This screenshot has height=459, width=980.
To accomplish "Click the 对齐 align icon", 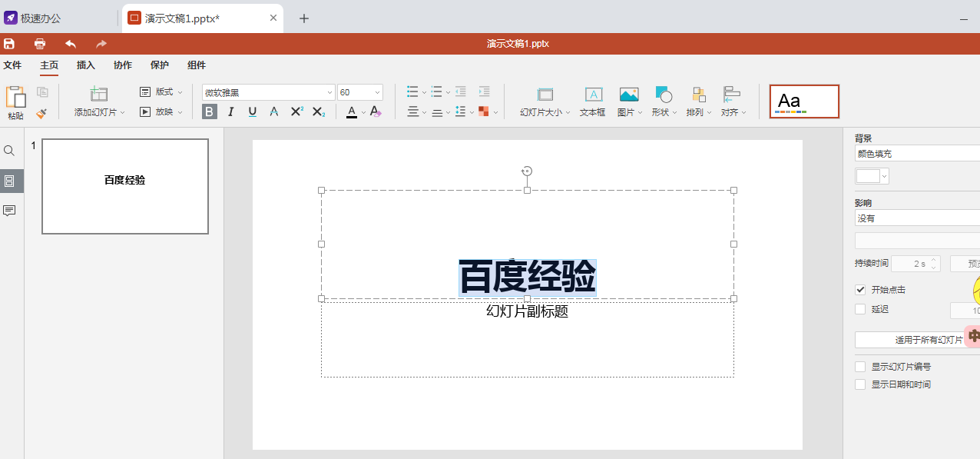I will (x=732, y=95).
